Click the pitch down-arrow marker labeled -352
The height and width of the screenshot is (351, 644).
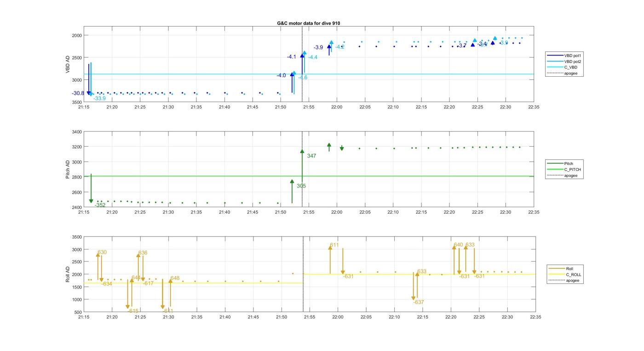point(91,201)
